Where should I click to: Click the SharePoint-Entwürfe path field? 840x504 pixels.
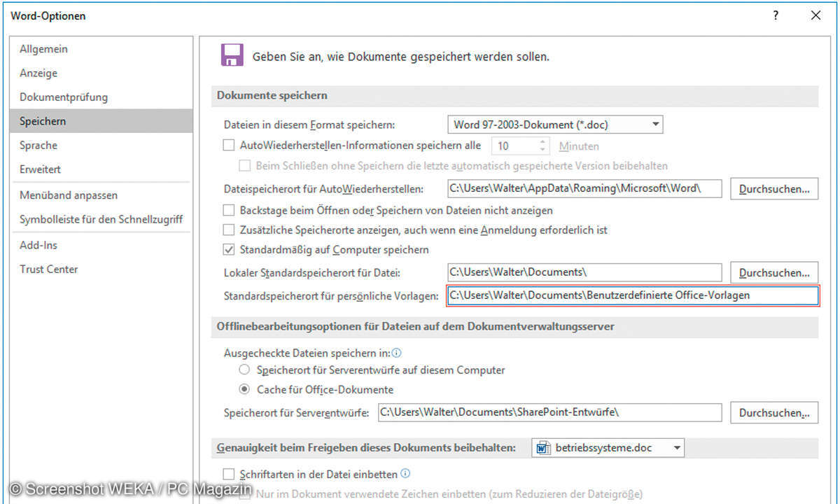pos(549,412)
